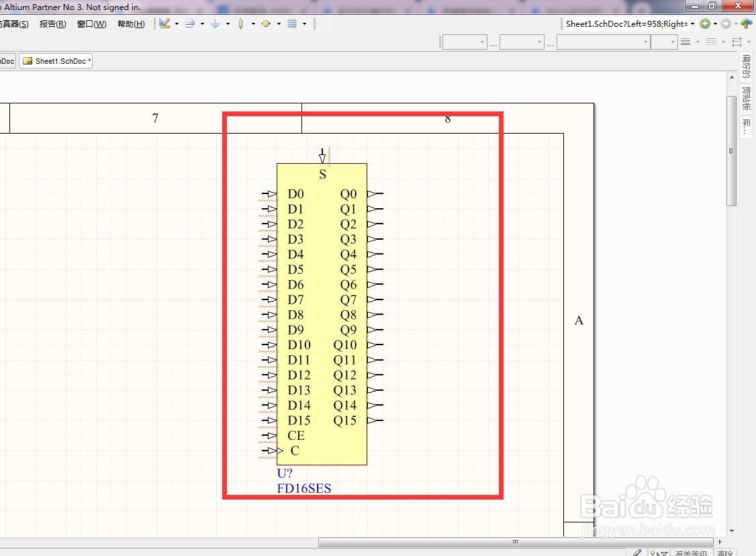Open the 库 side panel tab
This screenshot has height=556, width=756.
pos(747,126)
